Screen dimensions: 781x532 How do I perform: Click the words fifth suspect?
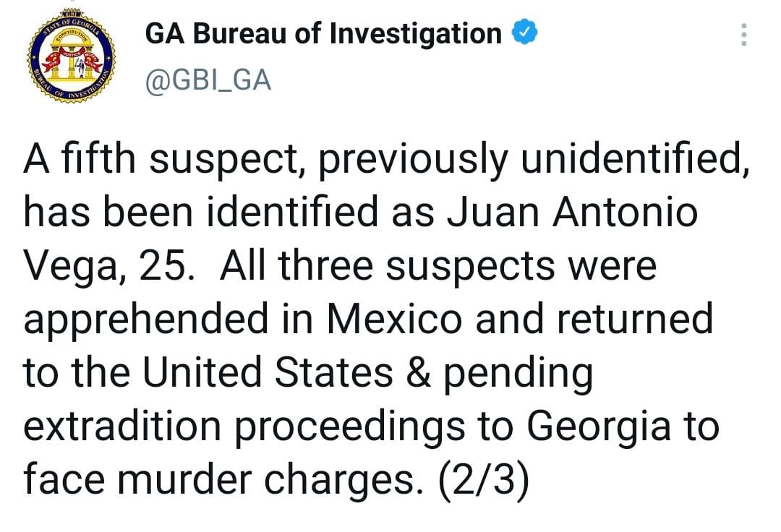click(x=173, y=159)
